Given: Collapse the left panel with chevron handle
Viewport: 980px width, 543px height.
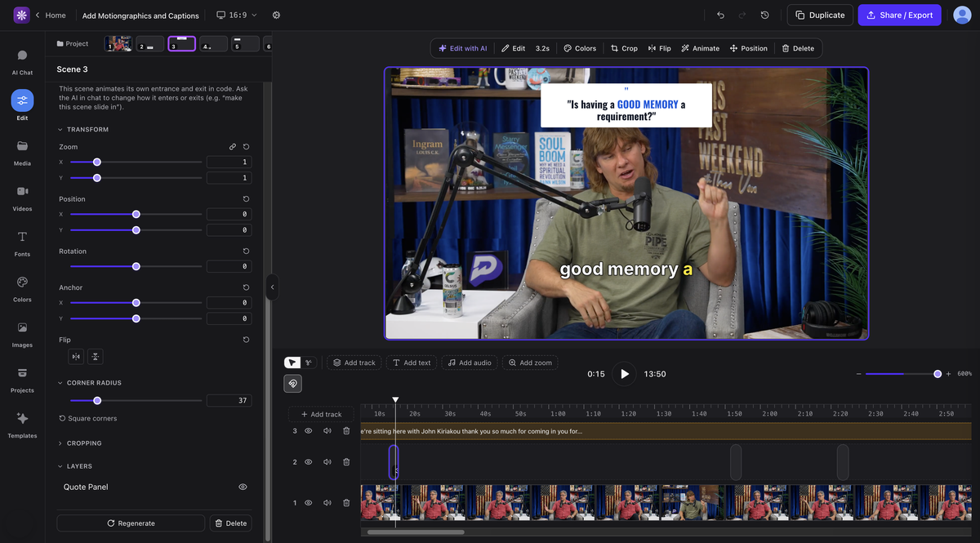Looking at the screenshot, I should coord(272,287).
